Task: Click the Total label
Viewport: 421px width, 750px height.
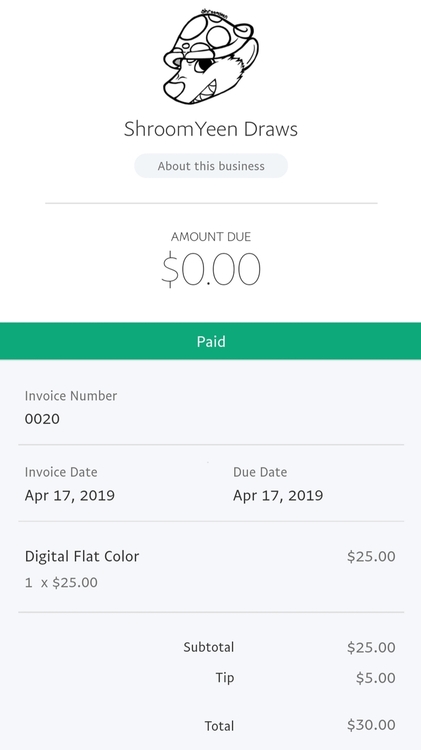Action: coord(220,726)
